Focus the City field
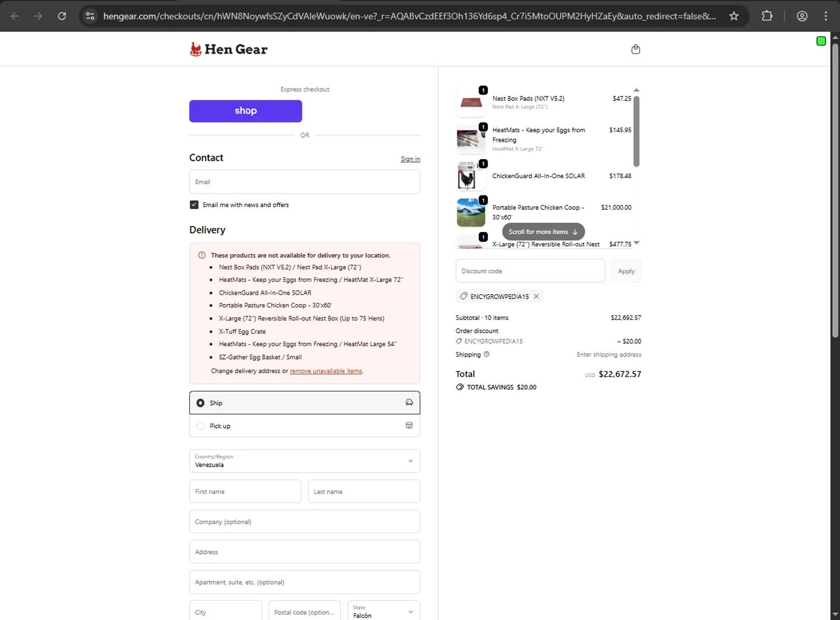 tap(226, 612)
